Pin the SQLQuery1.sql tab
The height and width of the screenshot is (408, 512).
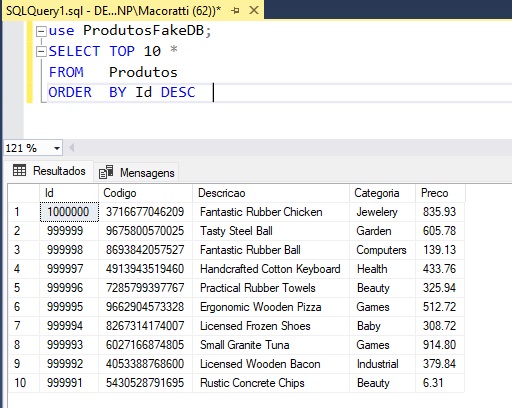tap(235, 11)
